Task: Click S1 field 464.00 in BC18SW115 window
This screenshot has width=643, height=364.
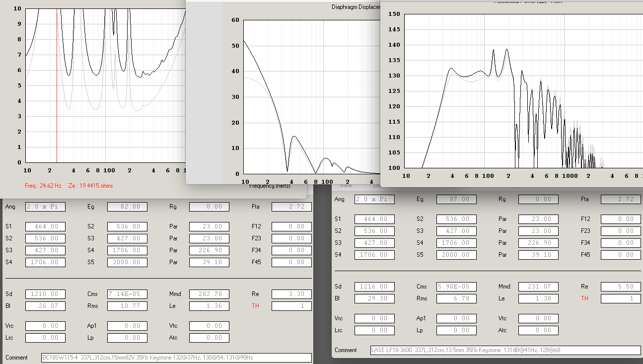Action: click(45, 226)
